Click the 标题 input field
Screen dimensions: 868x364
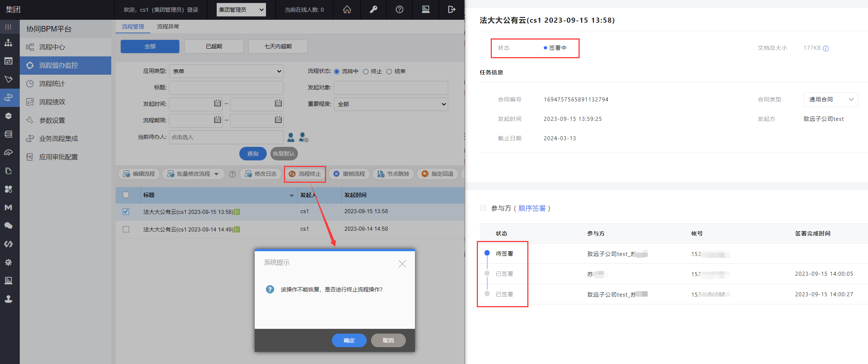click(226, 88)
